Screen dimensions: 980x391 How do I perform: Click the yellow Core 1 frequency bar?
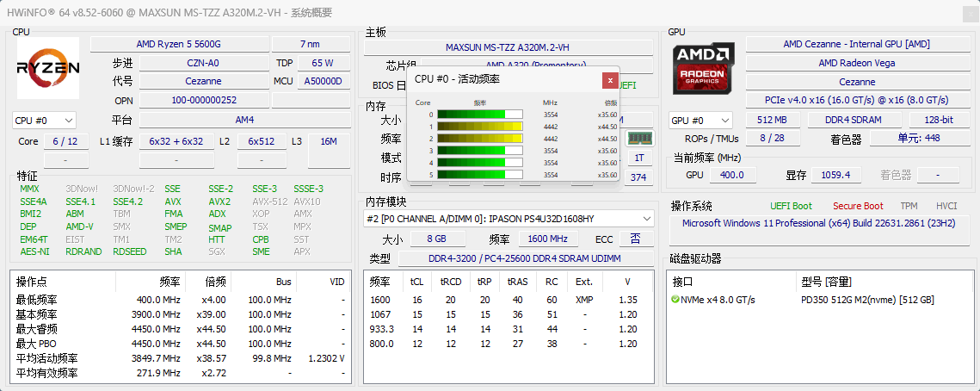coord(479,127)
